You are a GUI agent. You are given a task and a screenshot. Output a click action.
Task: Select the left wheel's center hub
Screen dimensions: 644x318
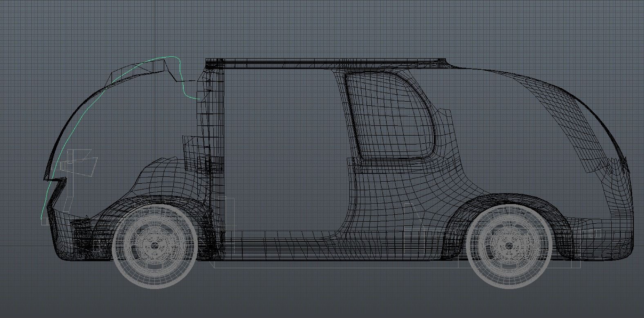click(x=154, y=245)
